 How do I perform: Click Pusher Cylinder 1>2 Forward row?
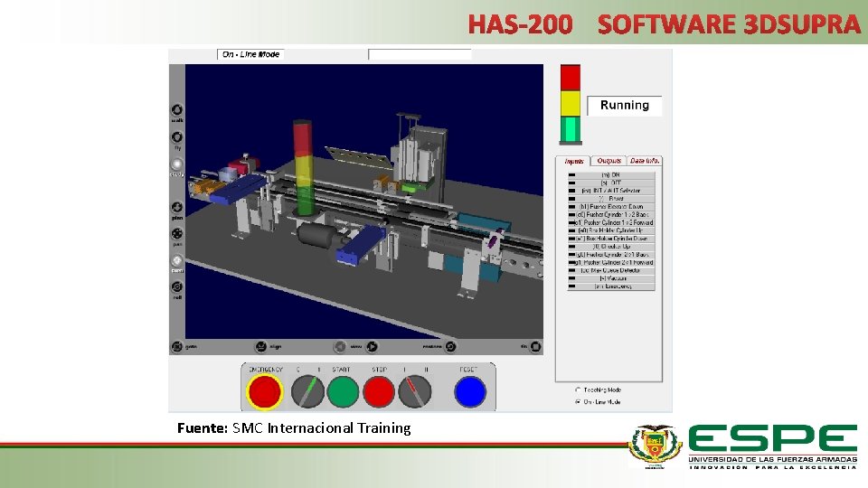611,222
